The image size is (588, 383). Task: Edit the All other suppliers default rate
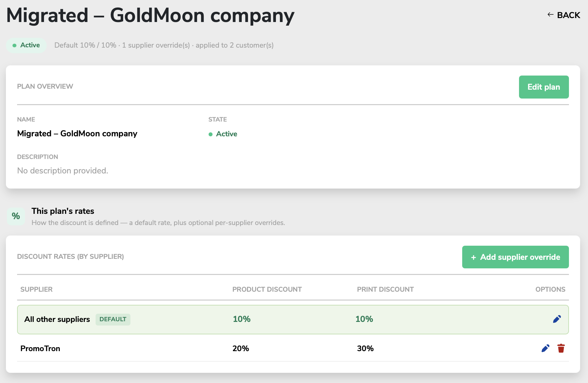point(557,319)
